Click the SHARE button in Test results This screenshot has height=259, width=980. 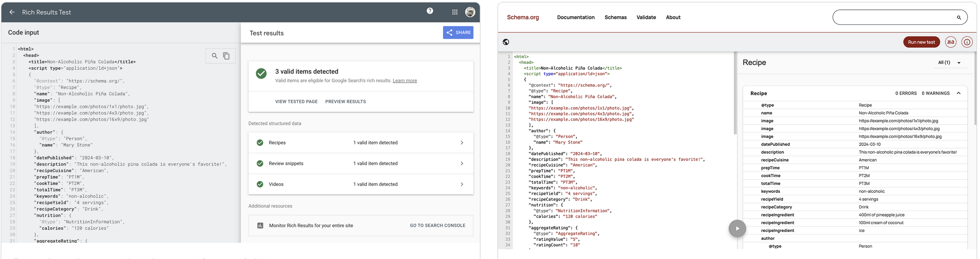(x=458, y=32)
